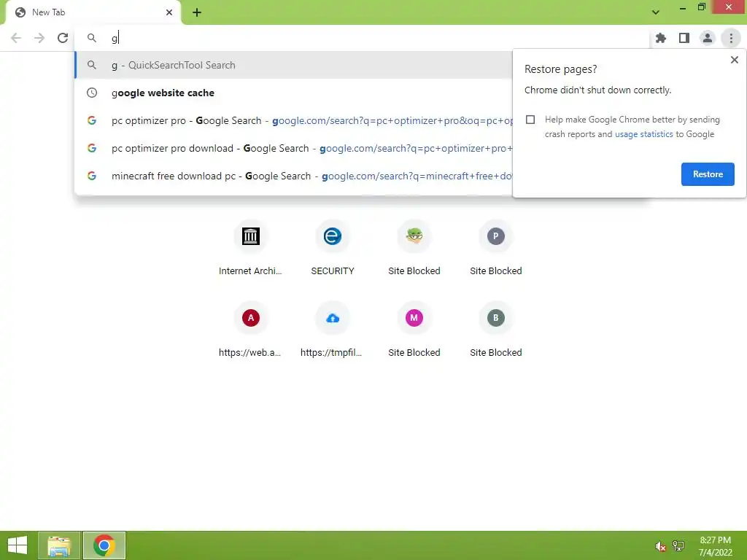Pick 'minecraft free download pc' suggestion
Image resolution: width=747 pixels, height=560 pixels.
[293, 176]
